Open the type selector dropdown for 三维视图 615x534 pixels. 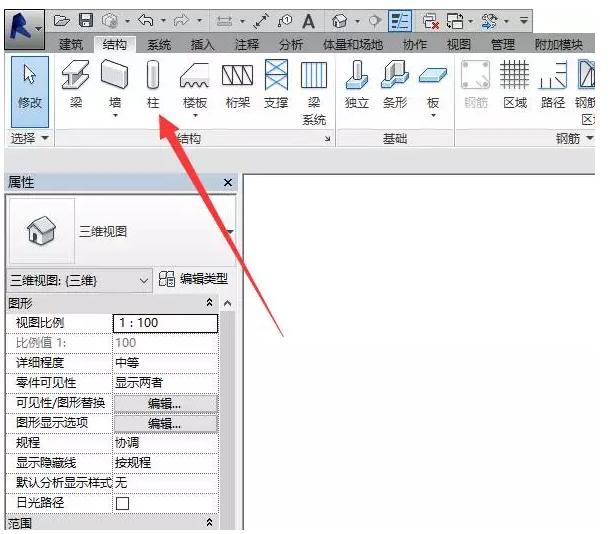[230, 231]
